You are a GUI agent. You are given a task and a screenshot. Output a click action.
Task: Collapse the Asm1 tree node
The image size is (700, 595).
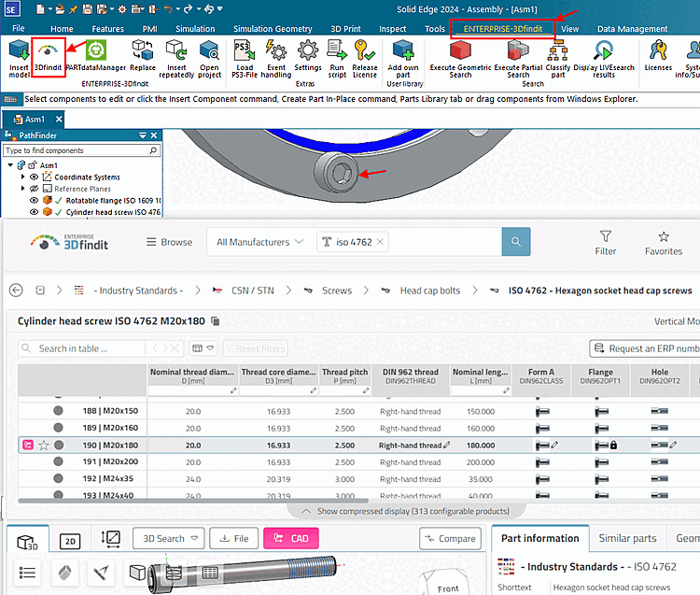(x=10, y=165)
